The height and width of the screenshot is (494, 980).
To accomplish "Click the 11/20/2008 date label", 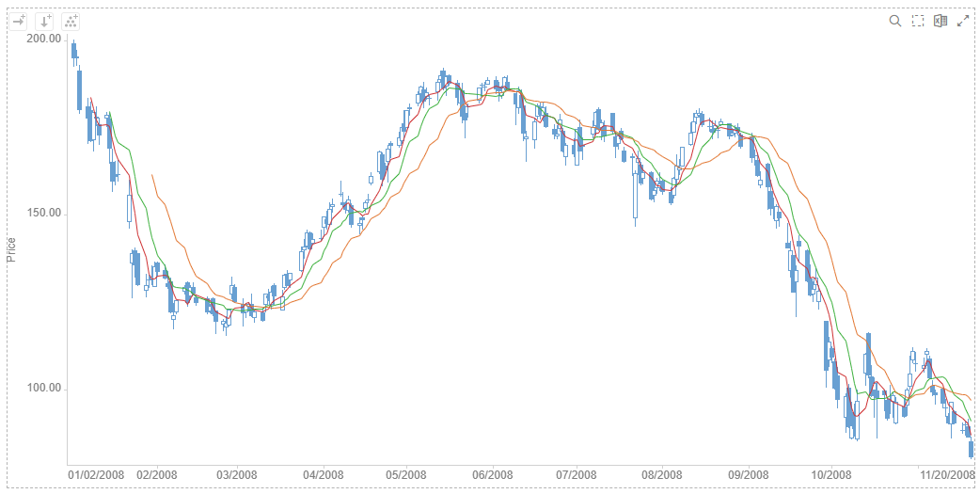I will pyautogui.click(x=946, y=475).
